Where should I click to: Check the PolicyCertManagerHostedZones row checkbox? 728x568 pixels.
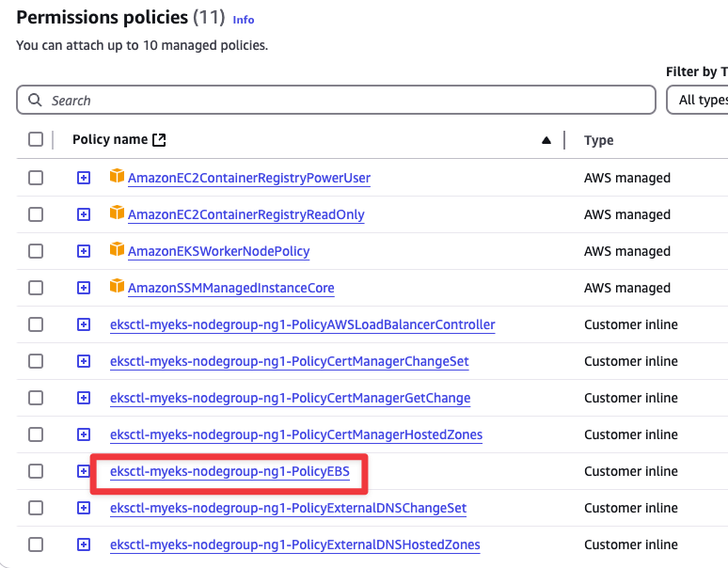(36, 434)
